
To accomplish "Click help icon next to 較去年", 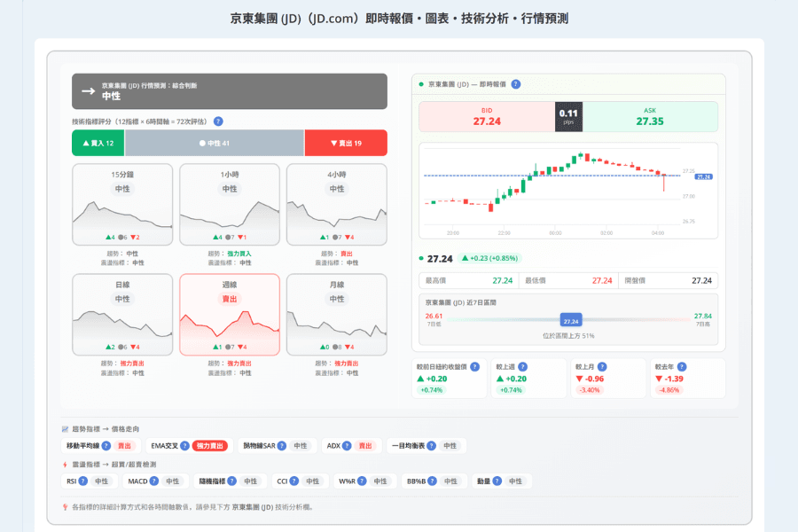I will [x=682, y=366].
